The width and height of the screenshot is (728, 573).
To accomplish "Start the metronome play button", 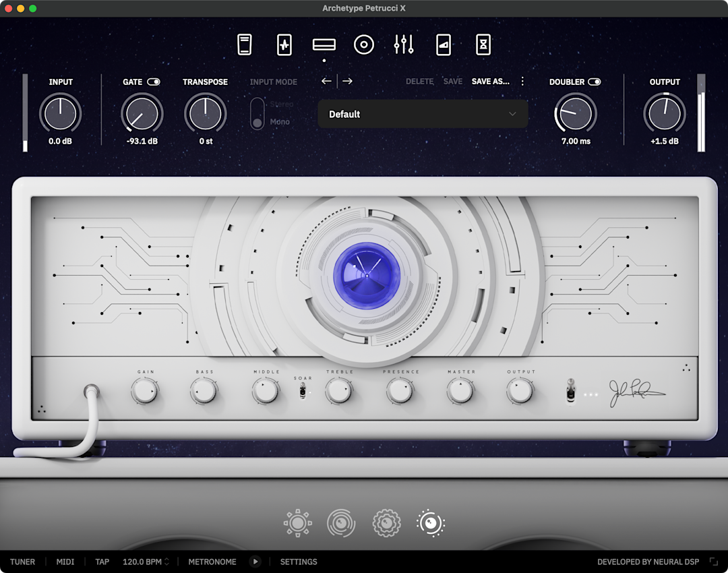I will (x=255, y=562).
